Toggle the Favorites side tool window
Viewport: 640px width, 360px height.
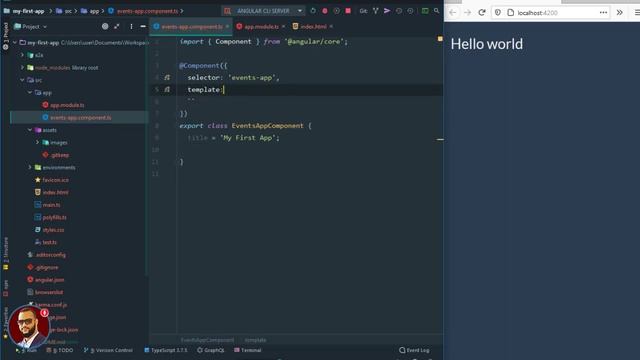click(x=6, y=322)
